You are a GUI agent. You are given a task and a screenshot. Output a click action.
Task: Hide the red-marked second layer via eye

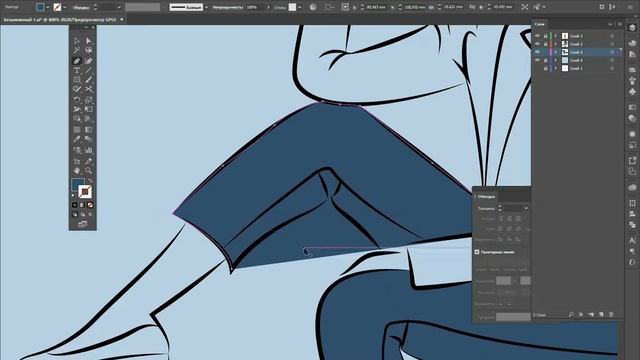coord(537,44)
